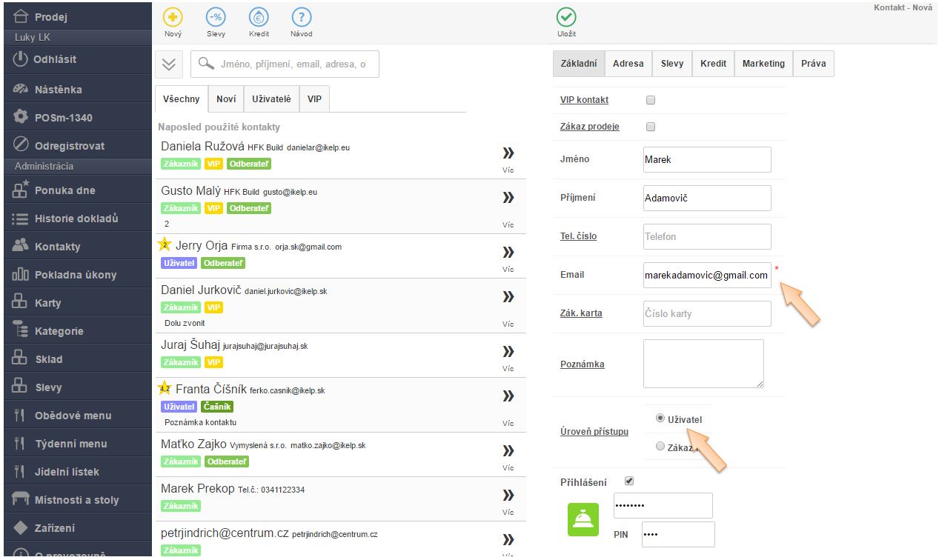Open Zařízení in the sidebar
This screenshot has height=560, width=939.
pyautogui.click(x=54, y=528)
